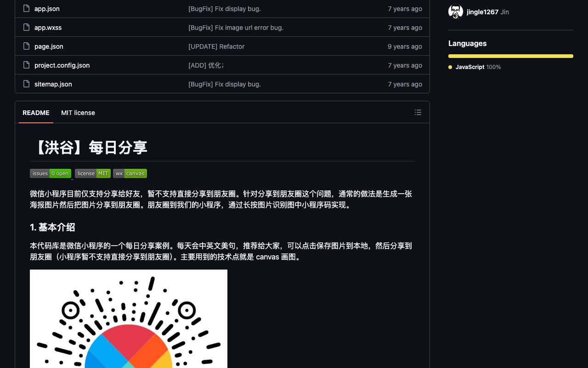Open the README outline menu icon
The width and height of the screenshot is (588, 368).
418,112
